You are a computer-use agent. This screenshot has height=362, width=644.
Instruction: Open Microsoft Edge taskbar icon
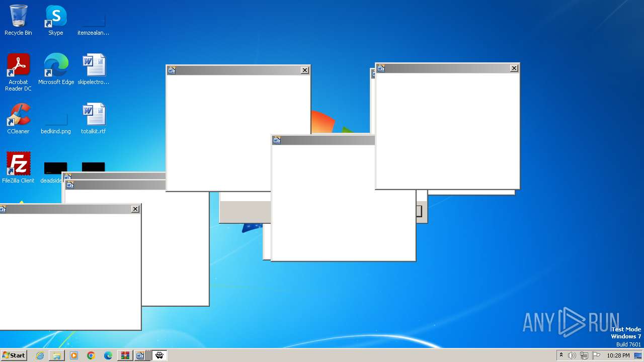(108, 355)
